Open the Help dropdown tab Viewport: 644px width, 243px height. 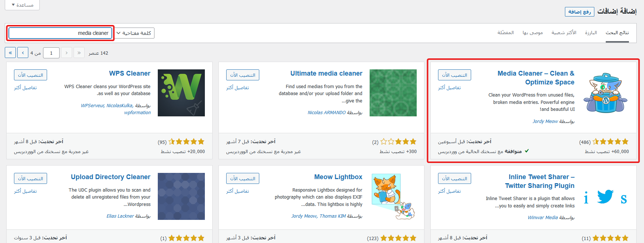22,5
